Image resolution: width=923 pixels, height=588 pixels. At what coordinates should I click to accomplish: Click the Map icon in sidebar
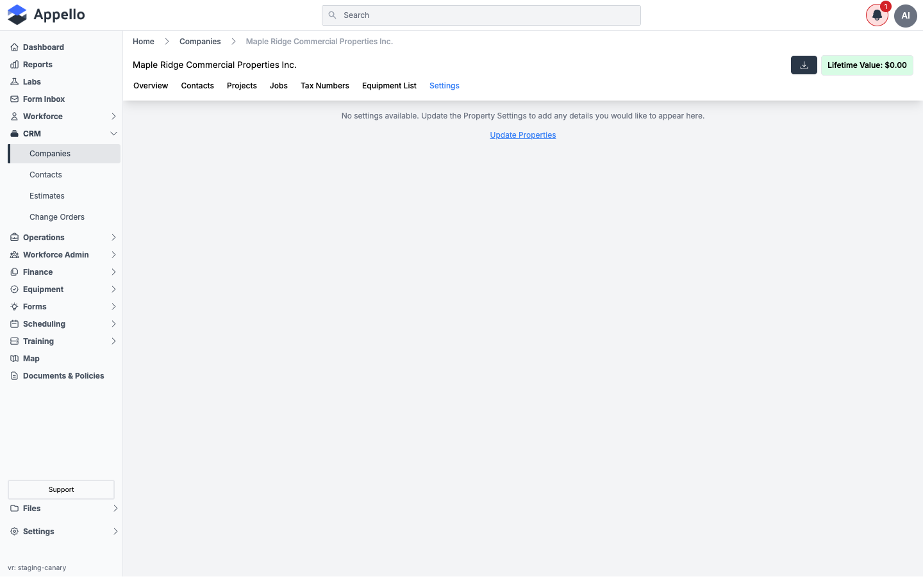point(14,359)
